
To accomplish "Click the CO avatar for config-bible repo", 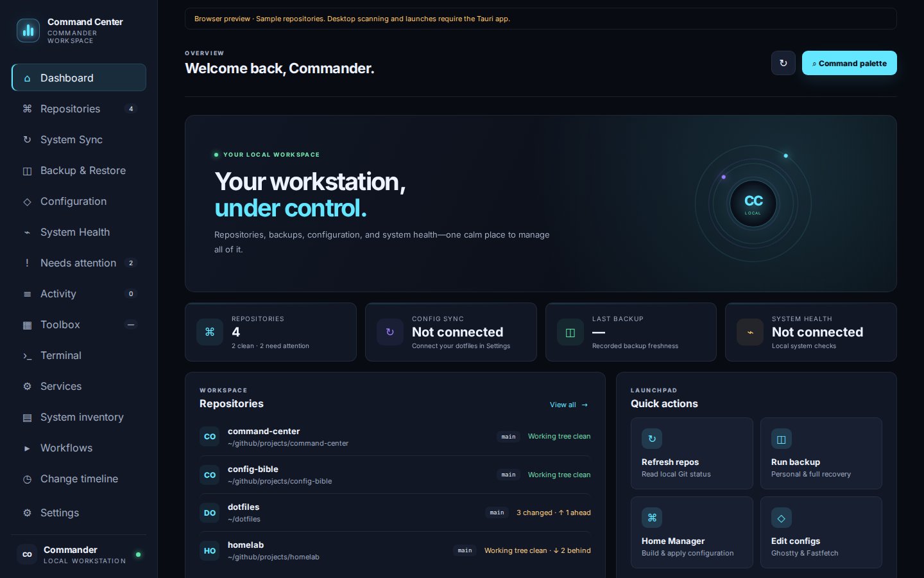I will coord(210,475).
